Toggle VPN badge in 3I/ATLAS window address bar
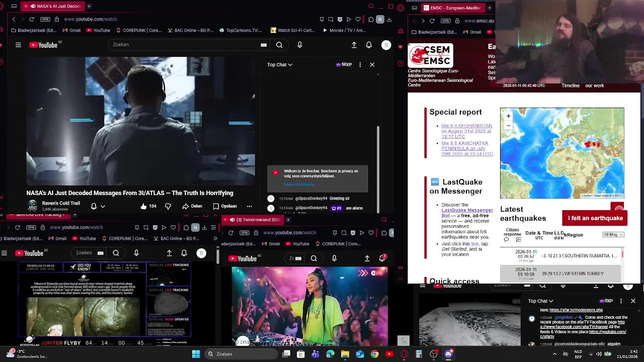This screenshot has width=644, height=362. 30,227
